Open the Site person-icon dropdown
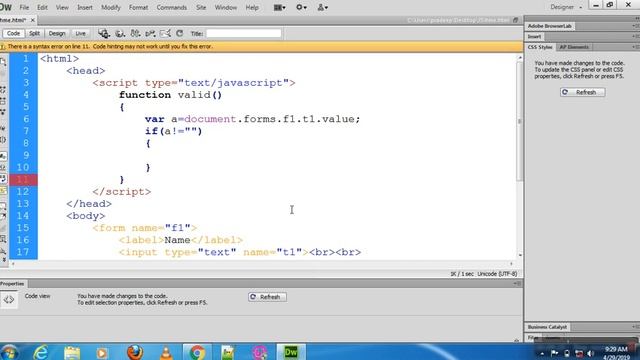The height and width of the screenshot is (360, 640). point(322,7)
